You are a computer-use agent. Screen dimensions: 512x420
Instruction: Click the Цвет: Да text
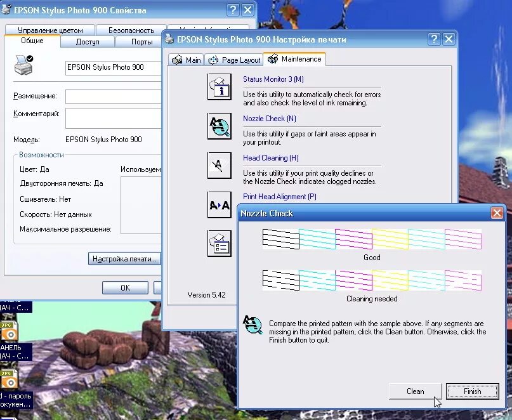coord(34,169)
